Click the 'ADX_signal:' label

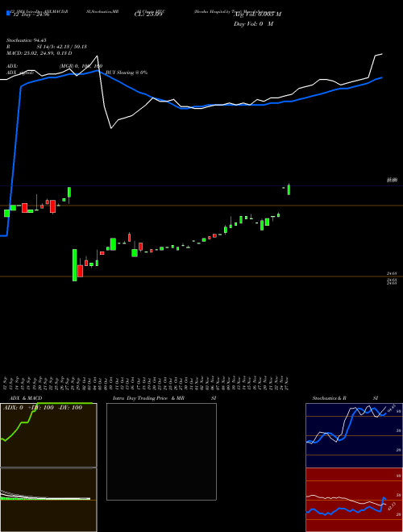(20, 73)
